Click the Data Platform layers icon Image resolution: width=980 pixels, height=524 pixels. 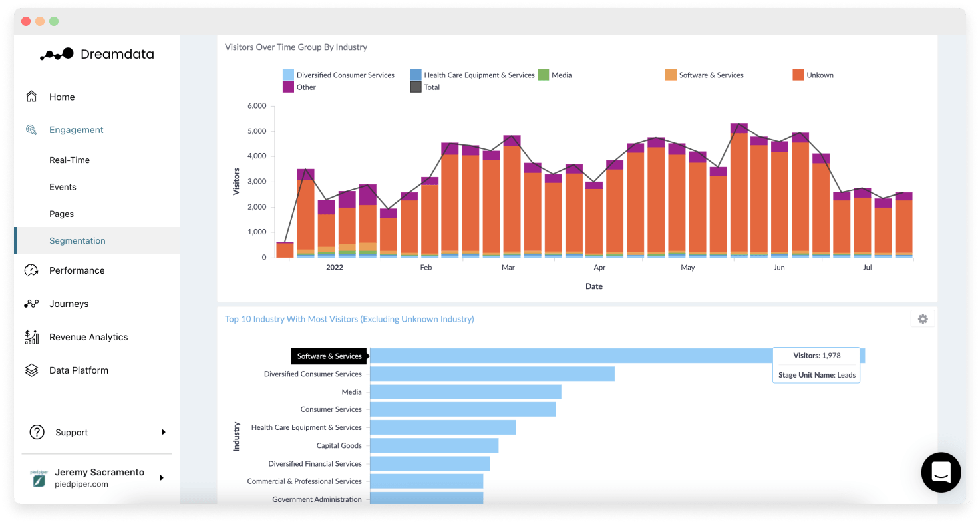31,370
